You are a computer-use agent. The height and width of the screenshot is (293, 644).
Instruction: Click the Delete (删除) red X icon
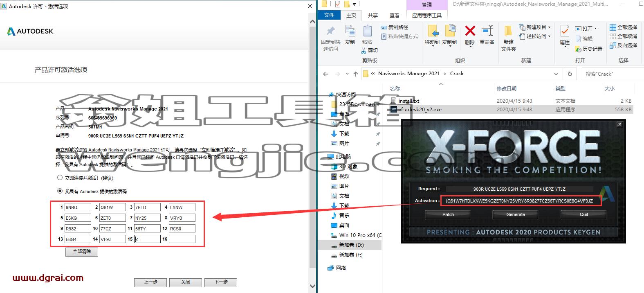[x=470, y=31]
